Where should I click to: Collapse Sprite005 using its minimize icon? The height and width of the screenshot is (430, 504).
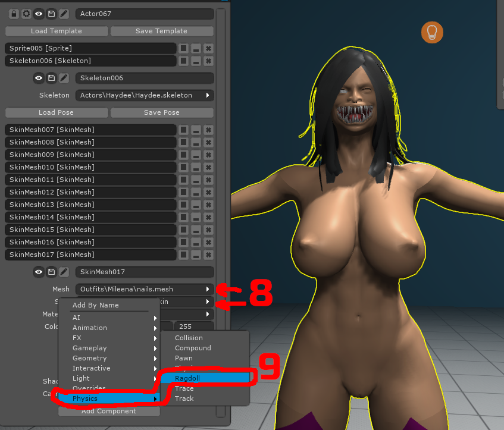pyautogui.click(x=196, y=49)
